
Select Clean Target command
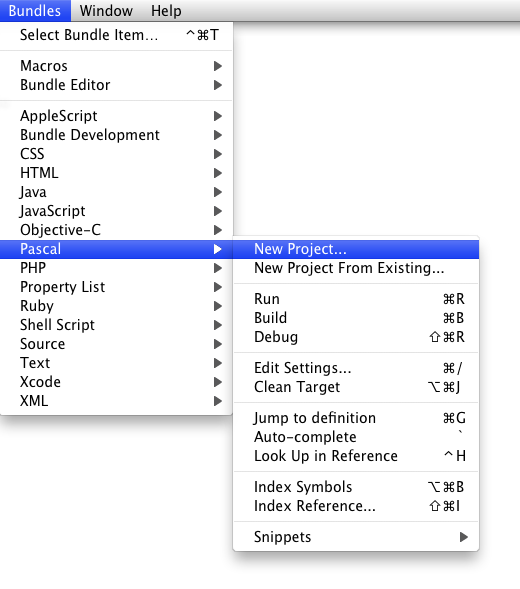(356, 387)
